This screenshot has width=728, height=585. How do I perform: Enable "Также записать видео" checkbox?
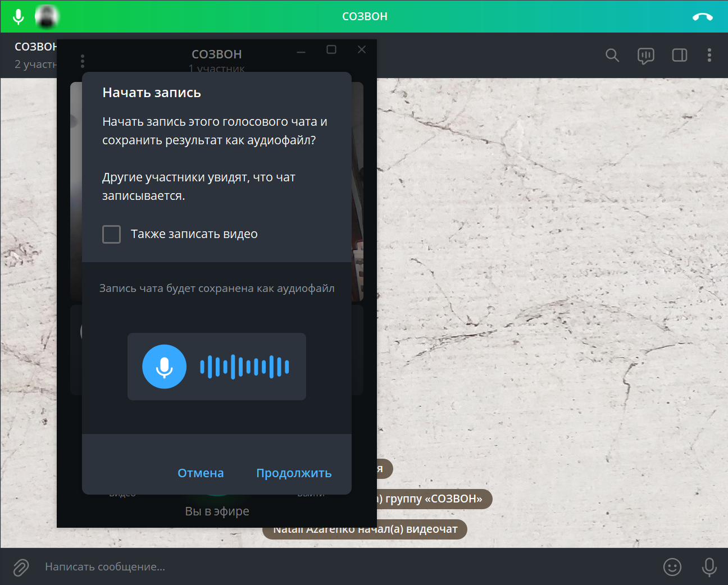(111, 234)
